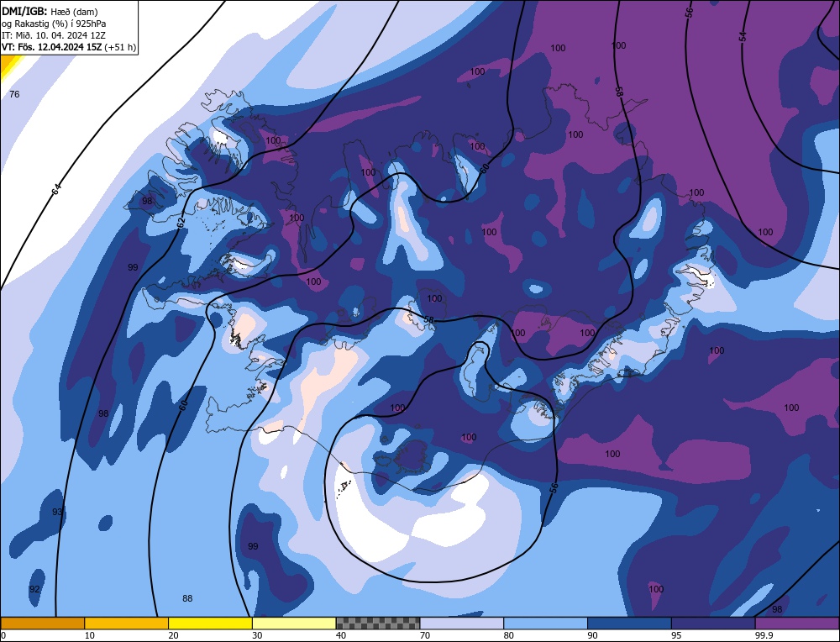Click the checkered 40–70 legend swatch

pyautogui.click(x=378, y=623)
